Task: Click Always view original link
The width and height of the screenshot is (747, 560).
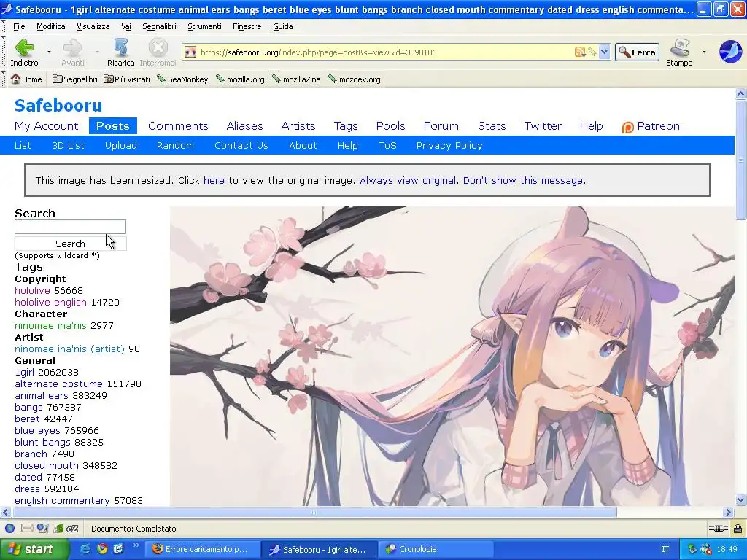Action: pyautogui.click(x=409, y=181)
